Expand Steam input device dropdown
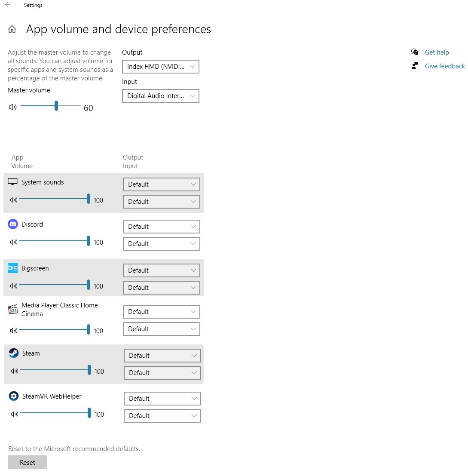Viewport: 468px width, 476px height. (x=162, y=372)
